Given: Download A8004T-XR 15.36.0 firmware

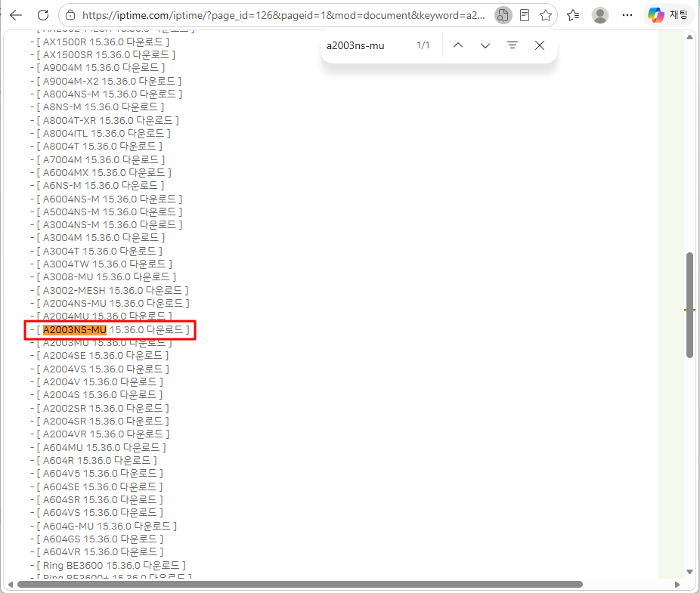Looking at the screenshot, I should (107, 120).
